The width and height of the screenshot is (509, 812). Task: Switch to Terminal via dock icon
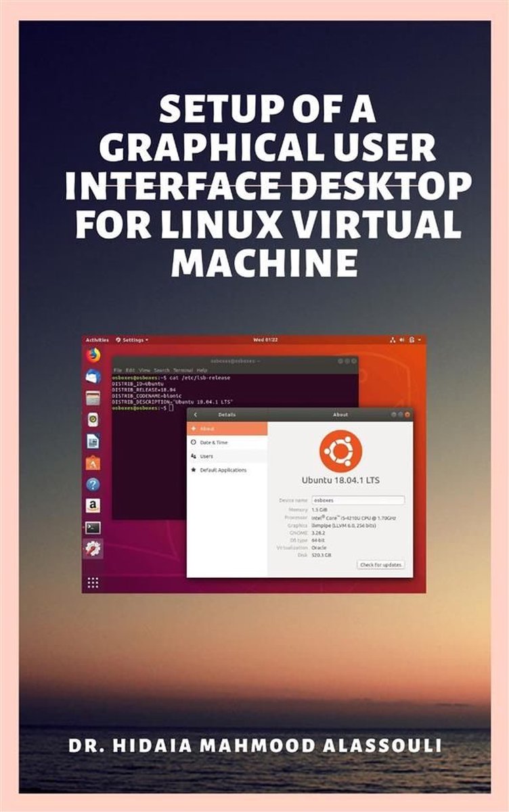(93, 527)
